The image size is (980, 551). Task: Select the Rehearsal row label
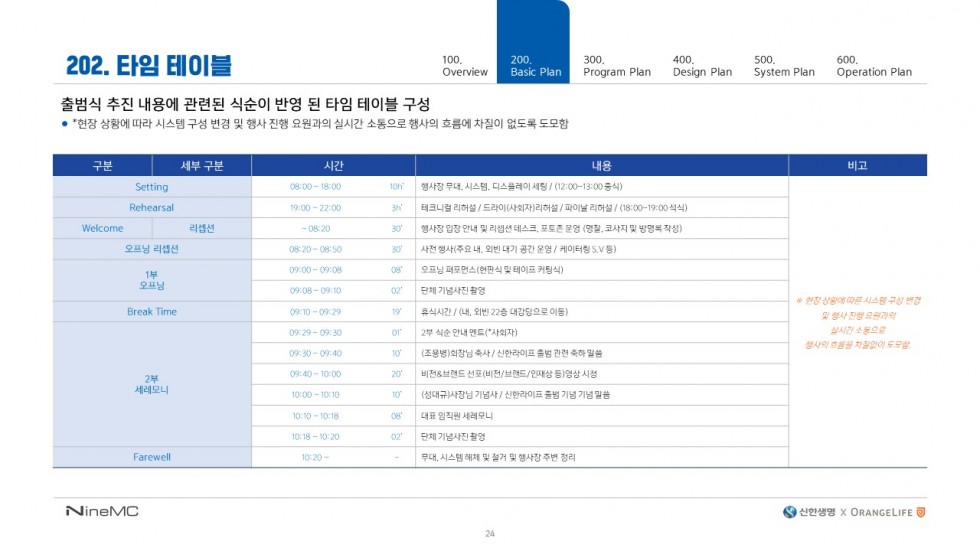pyautogui.click(x=152, y=207)
